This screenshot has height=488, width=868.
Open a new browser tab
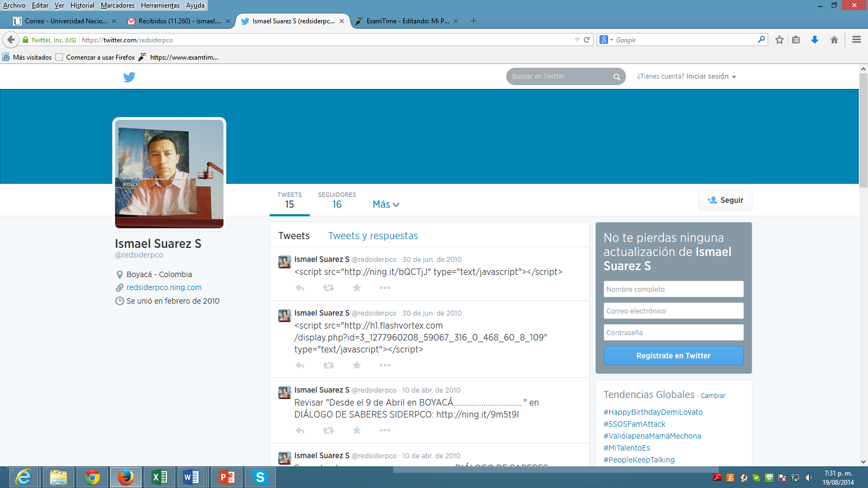tap(474, 21)
